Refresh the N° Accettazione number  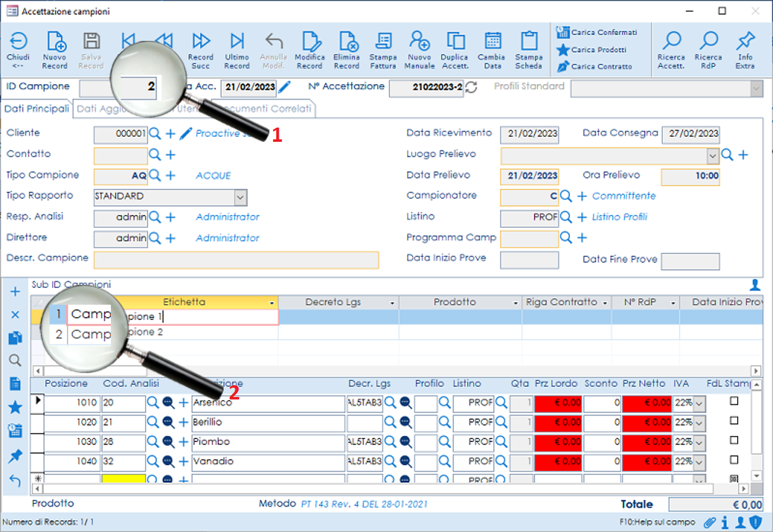point(471,87)
